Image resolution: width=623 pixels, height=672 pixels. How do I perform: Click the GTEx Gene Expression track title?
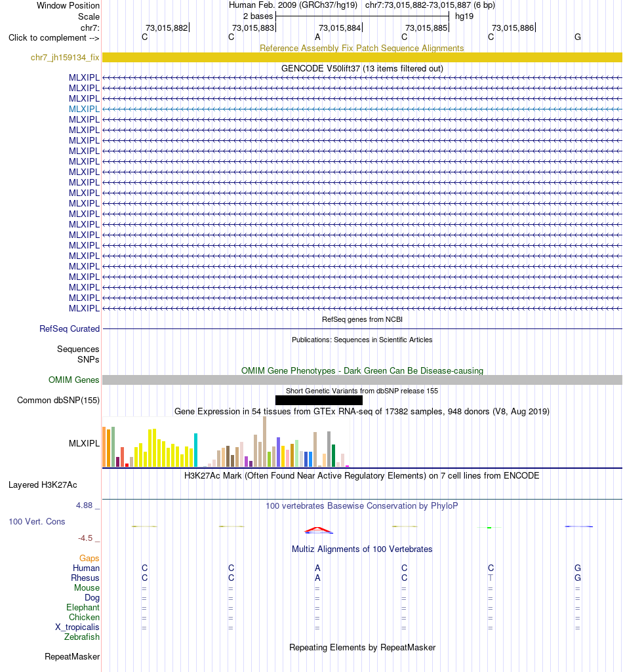(x=362, y=412)
